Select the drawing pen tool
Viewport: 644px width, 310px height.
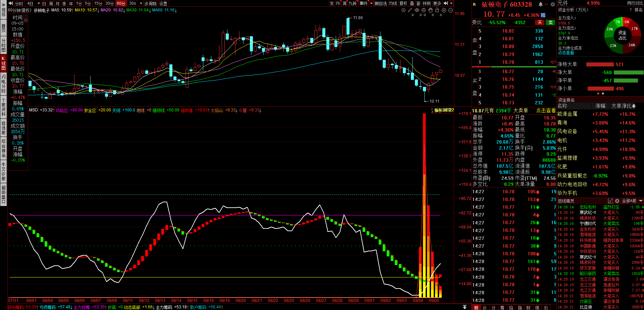click(x=410, y=10)
